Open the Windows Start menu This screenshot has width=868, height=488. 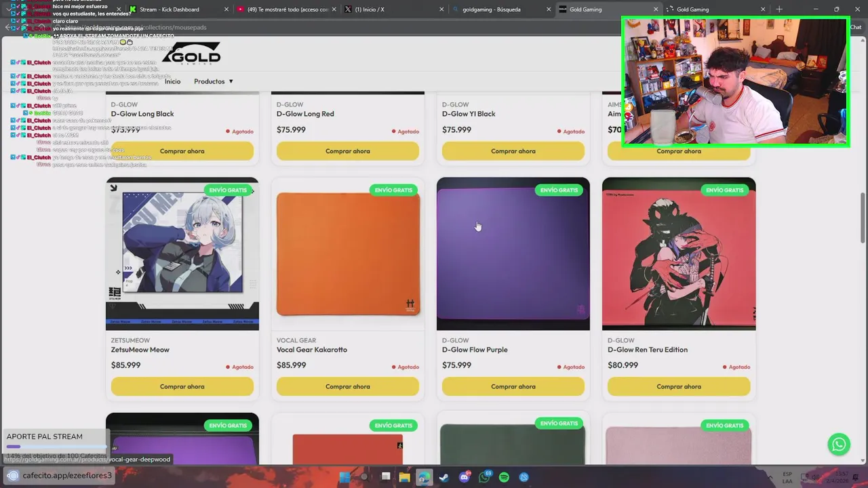pos(344,477)
